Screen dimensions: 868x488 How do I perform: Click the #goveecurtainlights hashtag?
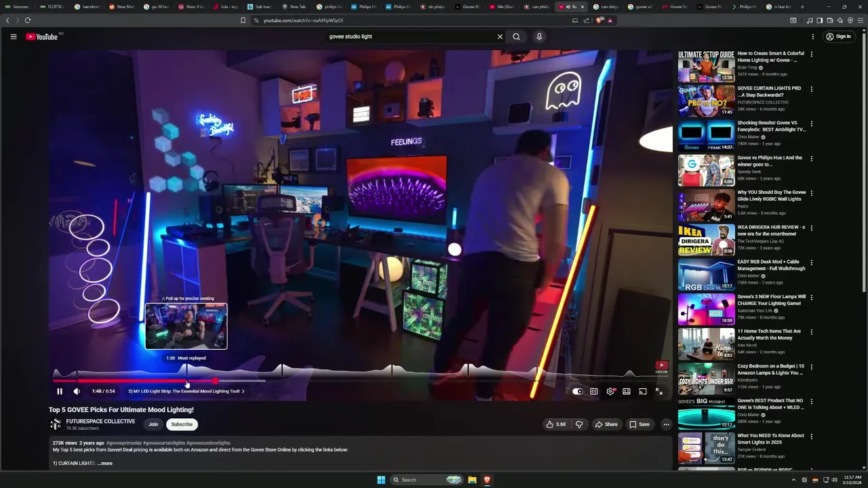coord(164,443)
